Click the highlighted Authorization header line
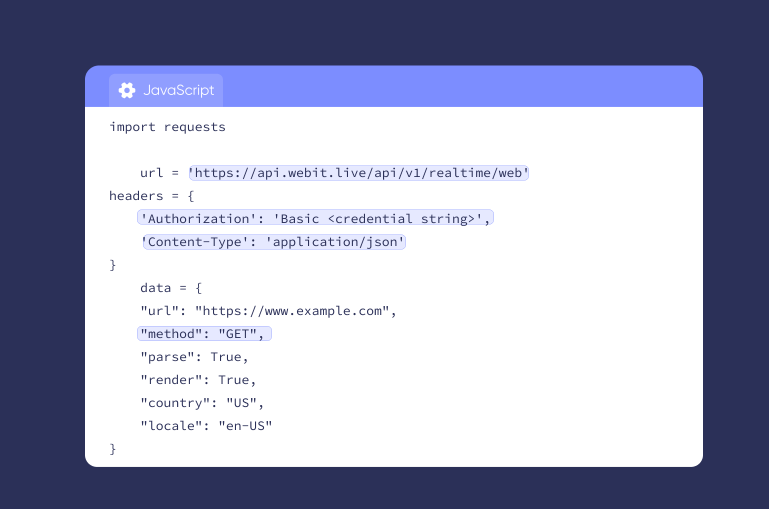The height and width of the screenshot is (509, 769). (315, 218)
